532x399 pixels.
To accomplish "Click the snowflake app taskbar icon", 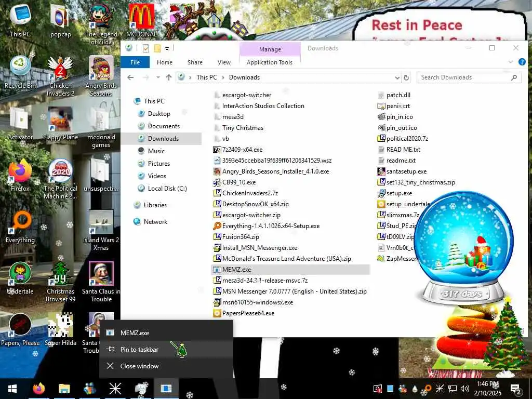I will pos(115,389).
